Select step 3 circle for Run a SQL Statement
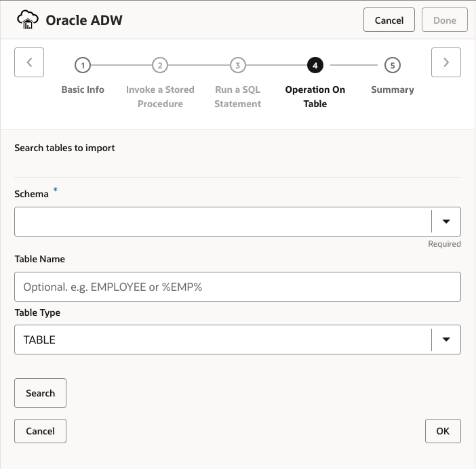 tap(238, 65)
